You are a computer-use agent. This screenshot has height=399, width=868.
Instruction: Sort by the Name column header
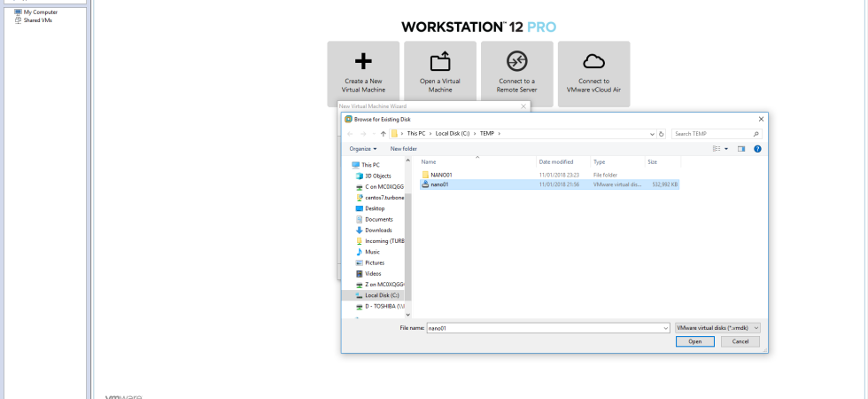477,161
